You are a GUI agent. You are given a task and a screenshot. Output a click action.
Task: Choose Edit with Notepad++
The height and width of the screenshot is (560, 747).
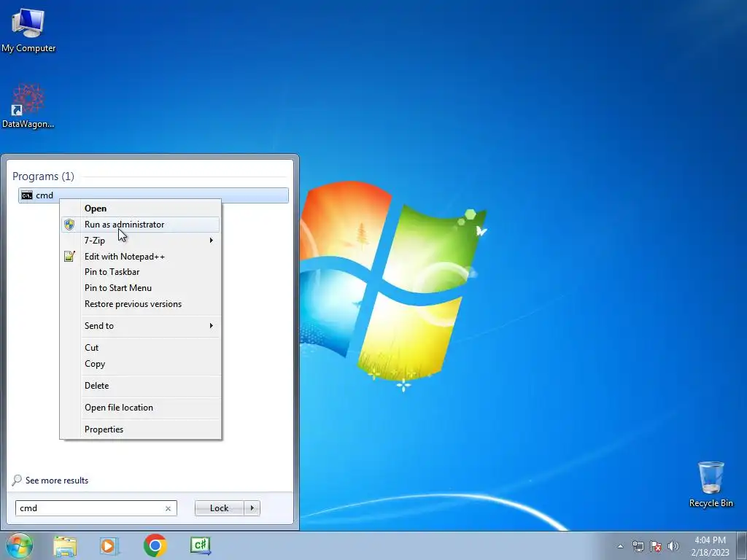pos(141,256)
